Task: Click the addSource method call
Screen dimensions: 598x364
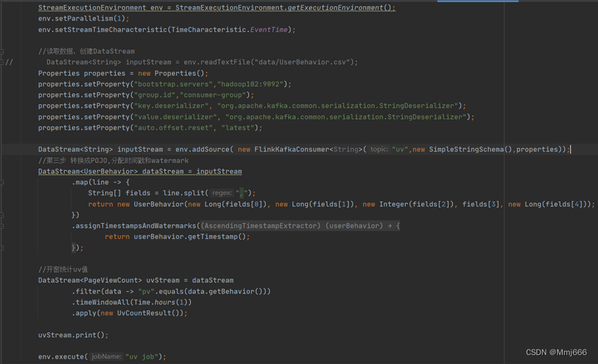Action: click(211, 149)
